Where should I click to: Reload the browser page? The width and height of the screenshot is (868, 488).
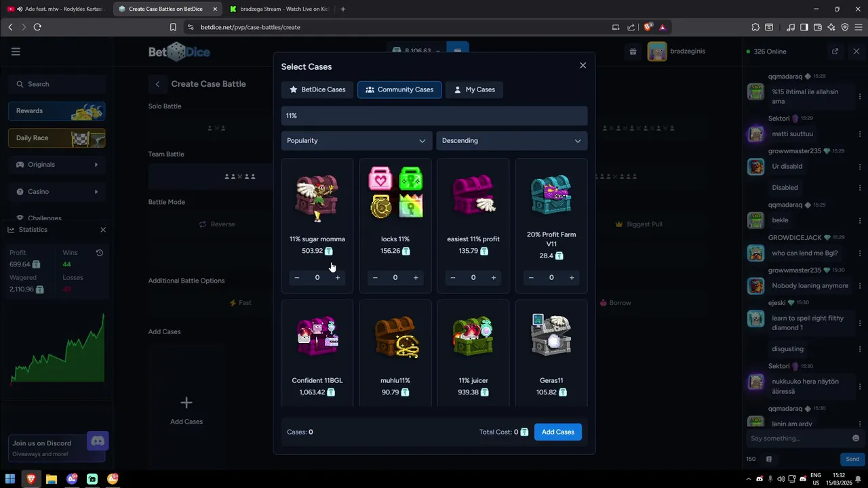[x=37, y=27]
